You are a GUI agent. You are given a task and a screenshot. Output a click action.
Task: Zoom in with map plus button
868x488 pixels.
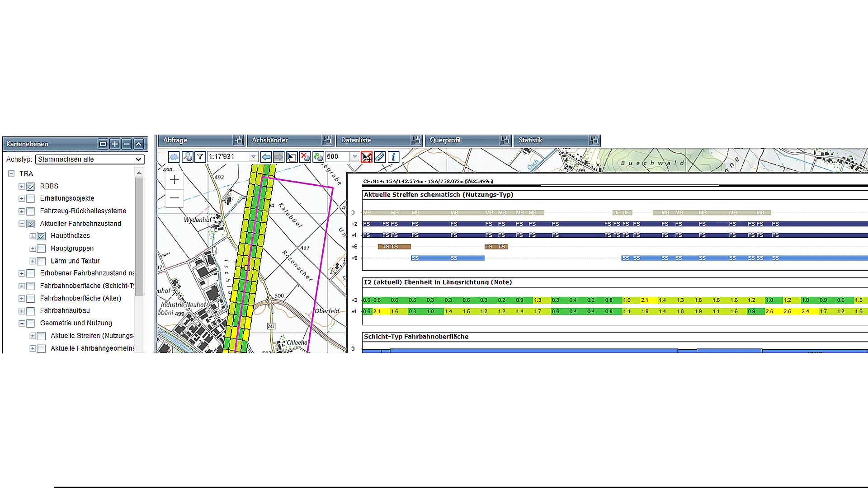click(175, 180)
